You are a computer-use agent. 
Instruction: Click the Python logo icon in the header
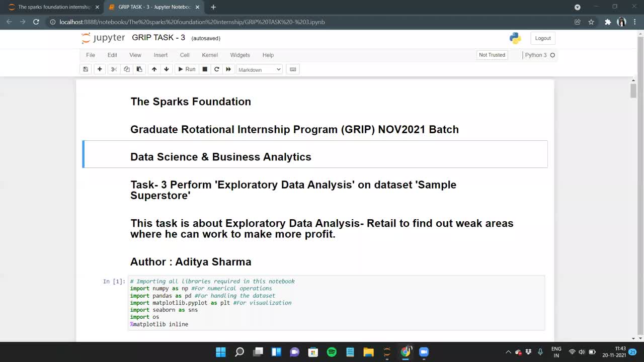515,38
